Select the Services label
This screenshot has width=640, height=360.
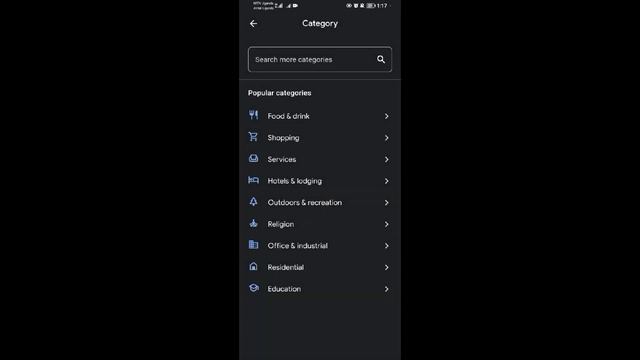pyautogui.click(x=282, y=160)
